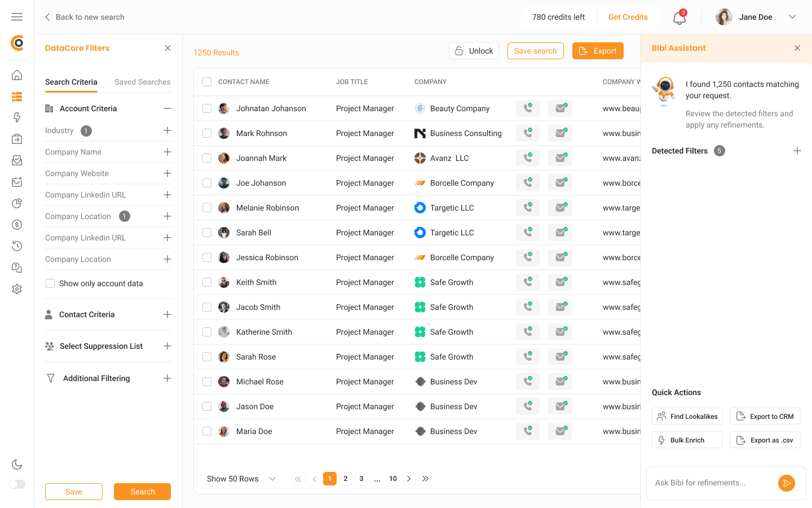Click the orange Search button
The width and height of the screenshot is (812, 508).
[142, 492]
